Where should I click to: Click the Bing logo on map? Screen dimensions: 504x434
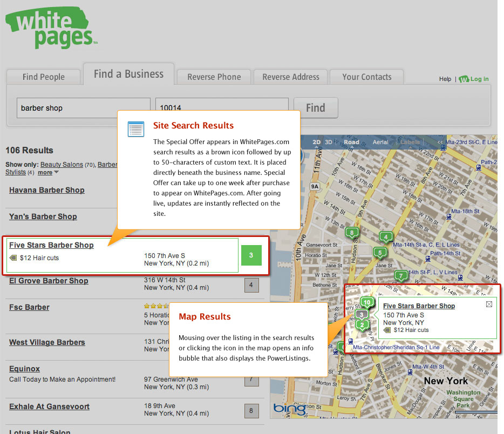click(x=290, y=409)
